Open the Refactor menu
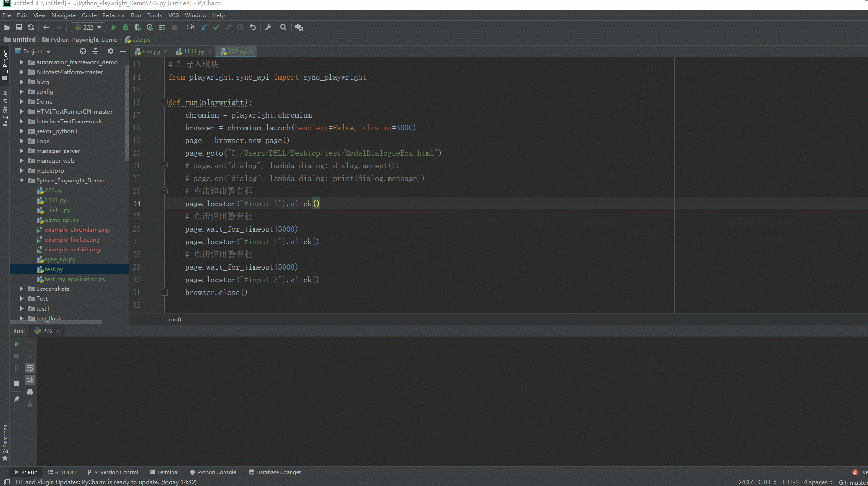868x486 pixels. (113, 15)
